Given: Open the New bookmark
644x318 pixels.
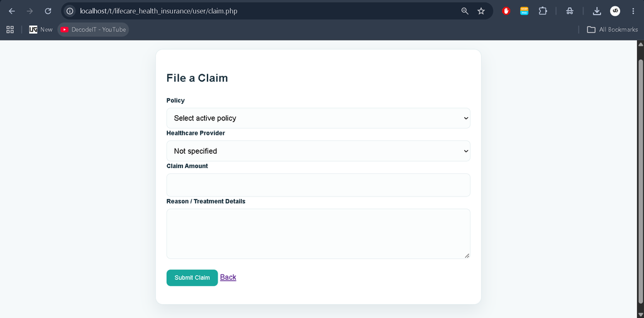Looking at the screenshot, I should coord(41,30).
